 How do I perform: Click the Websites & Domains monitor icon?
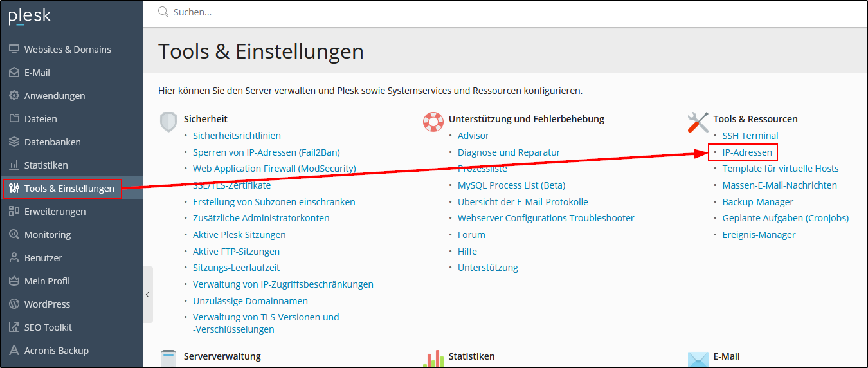pyautogui.click(x=14, y=50)
